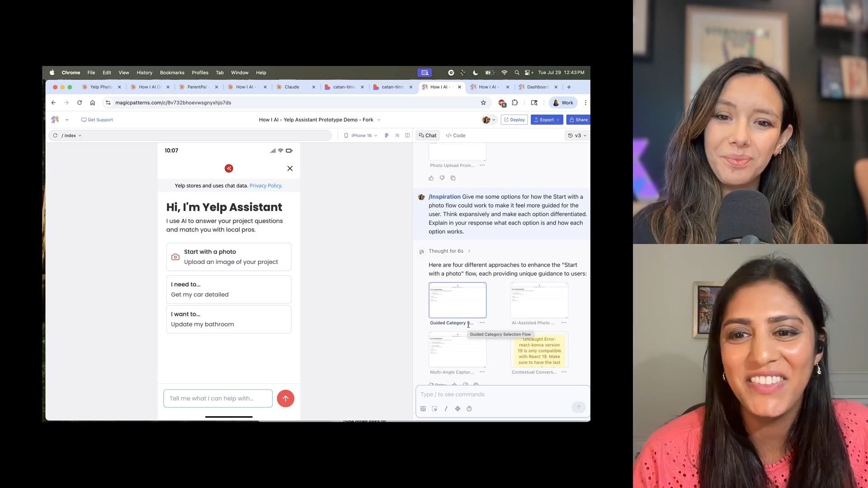Open the AI-Assisted Photo thumbnail

point(539,300)
